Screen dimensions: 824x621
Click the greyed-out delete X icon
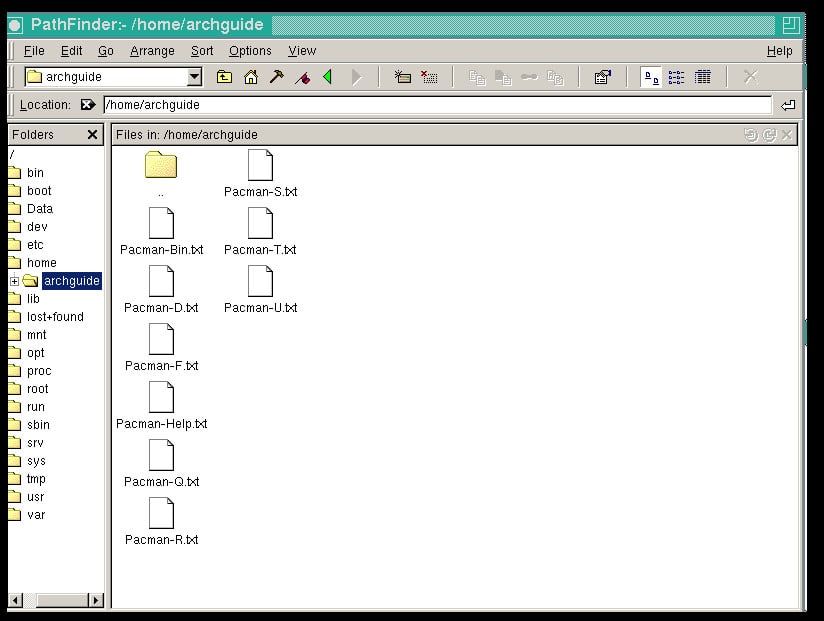coord(750,77)
